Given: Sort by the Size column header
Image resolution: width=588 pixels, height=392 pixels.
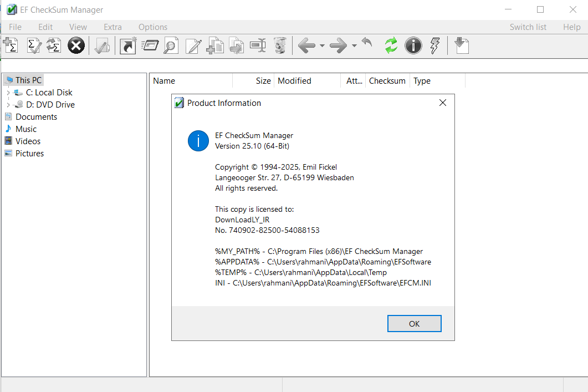Looking at the screenshot, I should [x=253, y=81].
